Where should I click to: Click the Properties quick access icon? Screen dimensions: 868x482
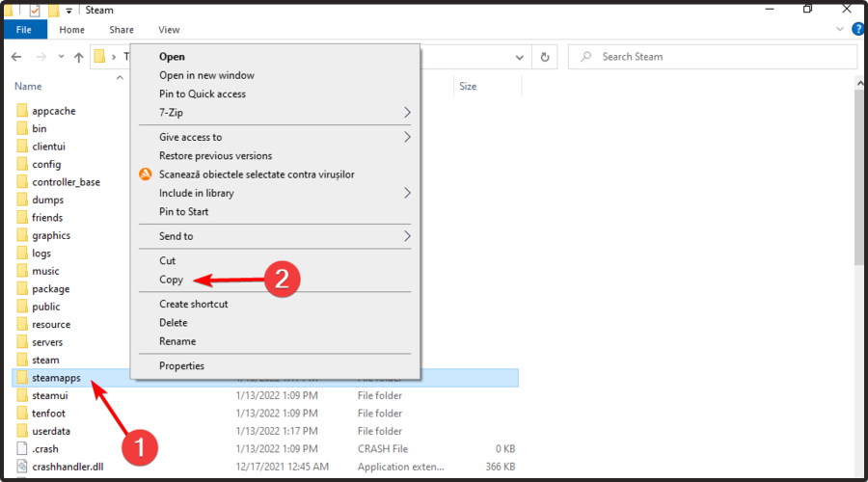tap(35, 10)
